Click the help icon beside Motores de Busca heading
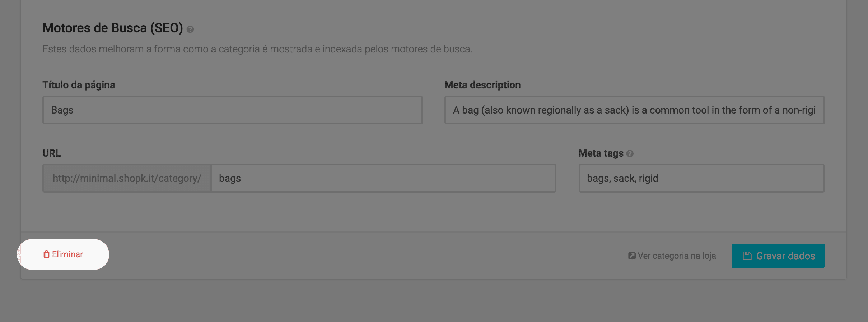Viewport: 868px width, 322px height. [190, 29]
